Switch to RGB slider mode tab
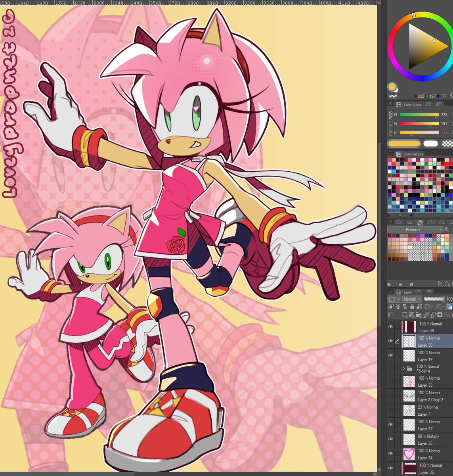 pyautogui.click(x=391, y=115)
